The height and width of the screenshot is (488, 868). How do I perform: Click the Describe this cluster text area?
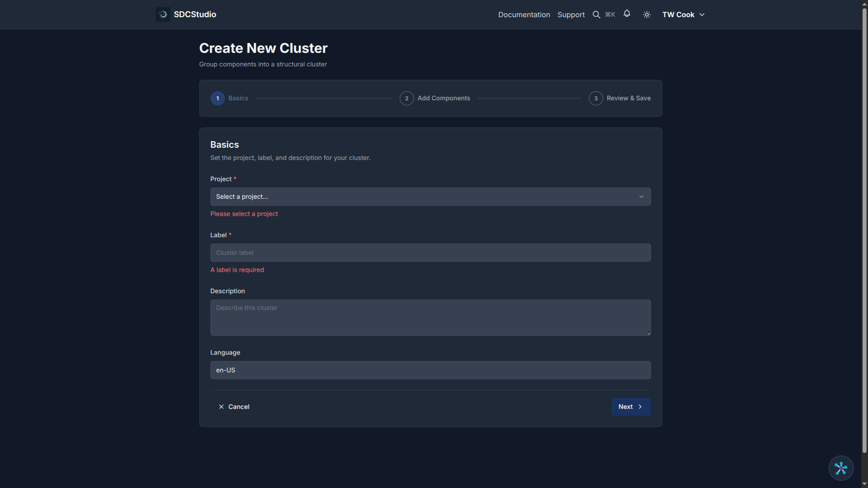(430, 317)
